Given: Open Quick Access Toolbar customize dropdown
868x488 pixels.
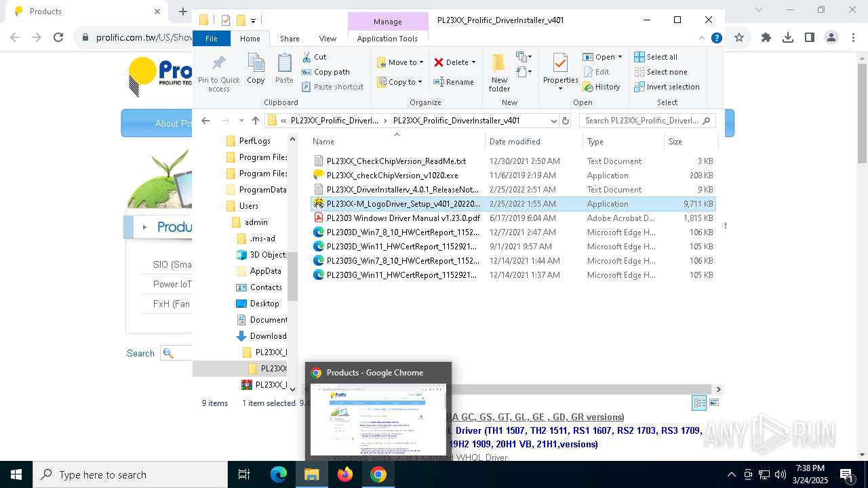Looking at the screenshot, I should coord(254,20).
